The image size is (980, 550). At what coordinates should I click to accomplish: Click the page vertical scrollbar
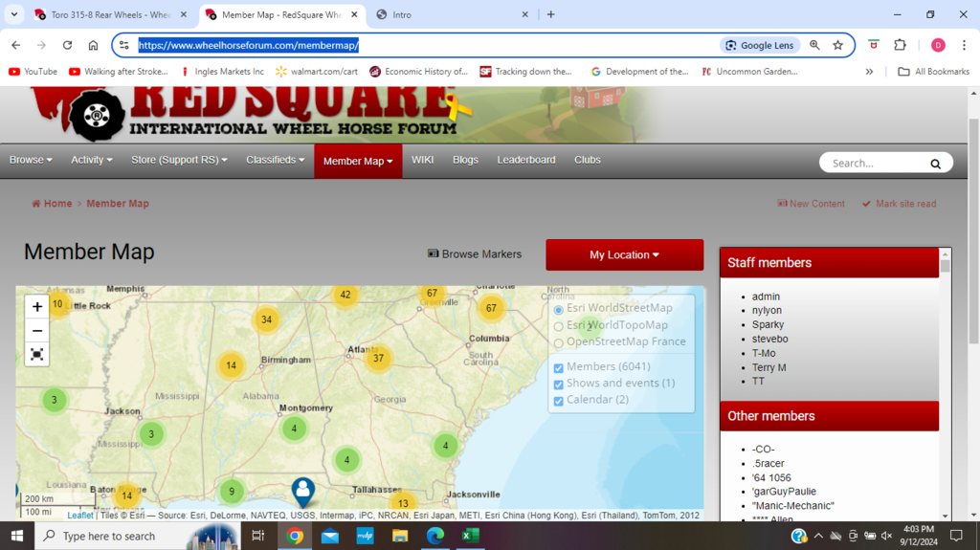(x=973, y=231)
